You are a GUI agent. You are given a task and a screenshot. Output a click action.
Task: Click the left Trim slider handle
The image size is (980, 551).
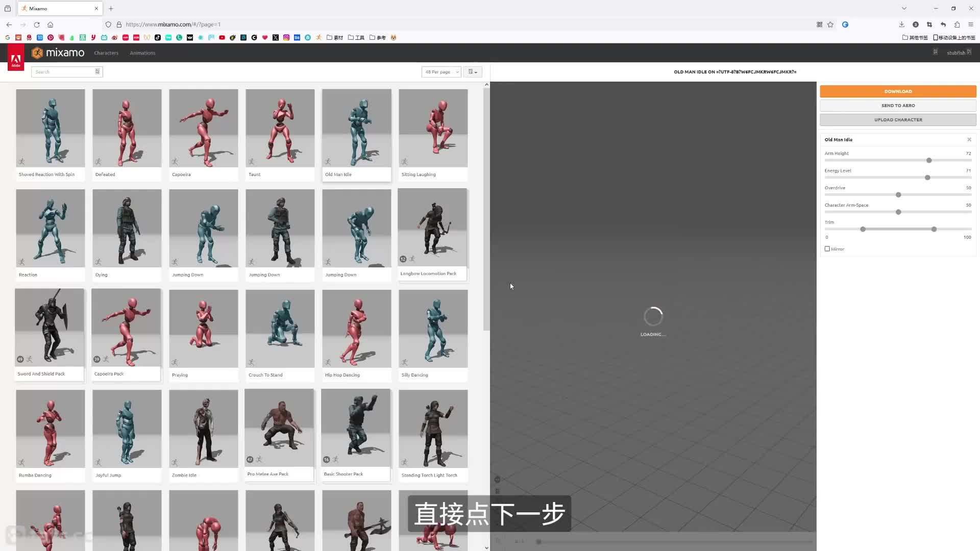pos(863,229)
